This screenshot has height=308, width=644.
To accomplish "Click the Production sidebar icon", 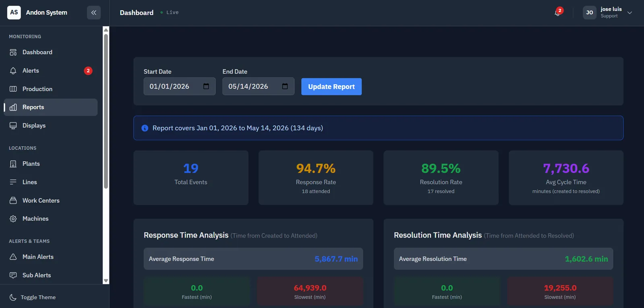I will coord(13,89).
